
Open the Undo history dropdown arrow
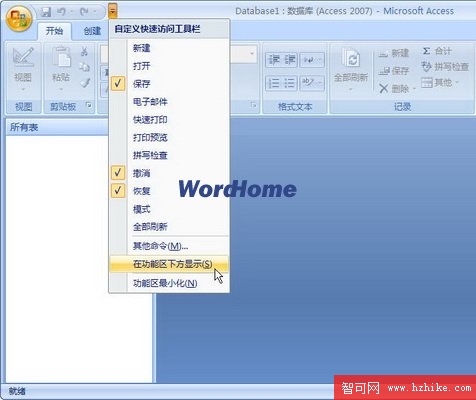(x=71, y=13)
